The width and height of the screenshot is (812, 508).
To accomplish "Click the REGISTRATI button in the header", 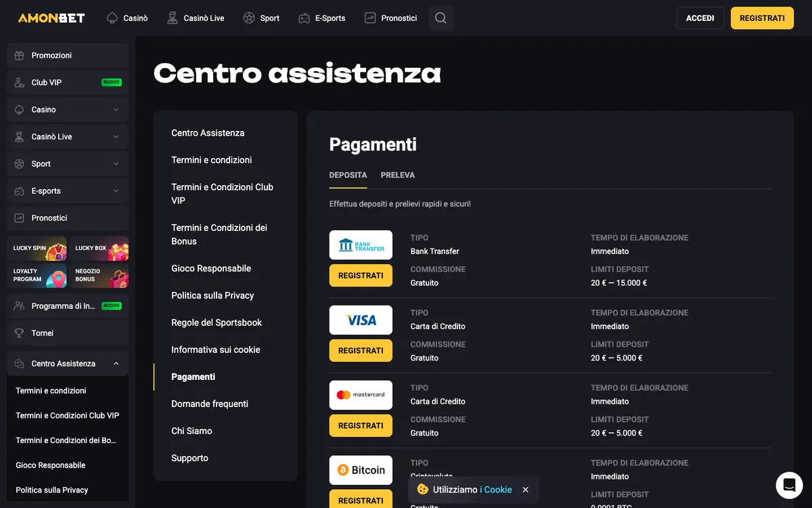I will [x=762, y=18].
